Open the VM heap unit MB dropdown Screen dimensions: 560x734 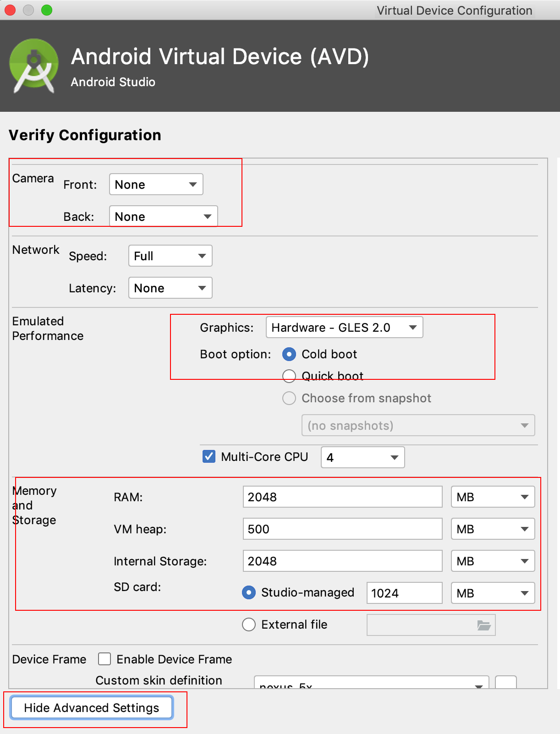493,529
